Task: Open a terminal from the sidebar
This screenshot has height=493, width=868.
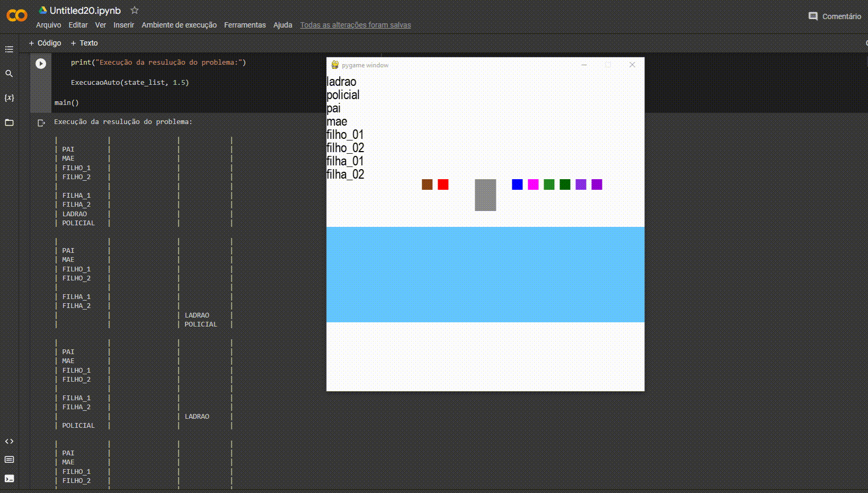Action: [9, 479]
